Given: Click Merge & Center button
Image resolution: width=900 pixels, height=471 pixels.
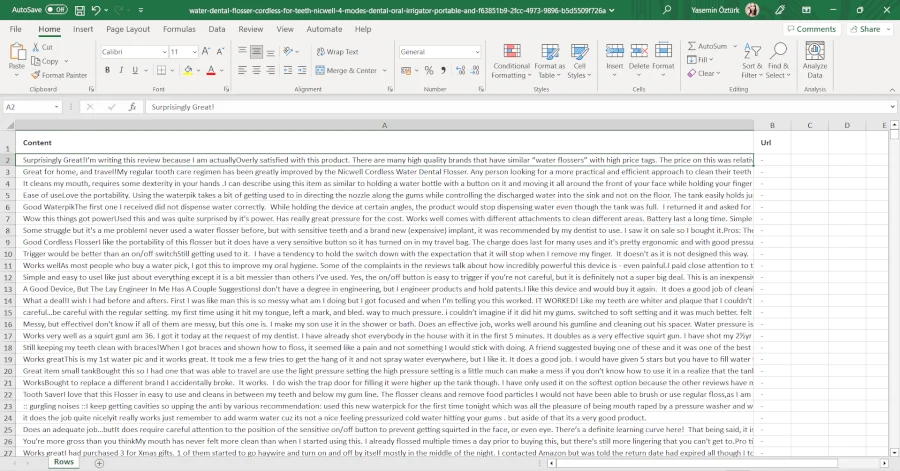Looking at the screenshot, I should [347, 71].
